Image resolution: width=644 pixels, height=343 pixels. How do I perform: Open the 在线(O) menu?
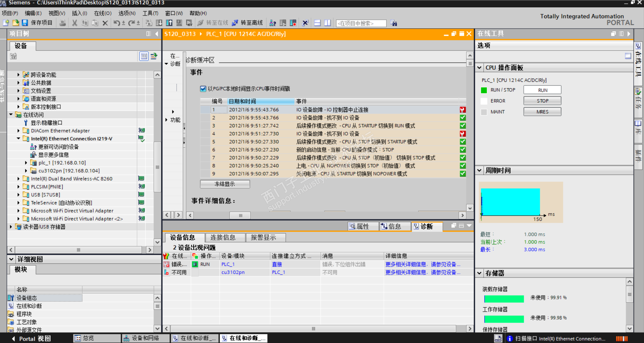coord(103,13)
